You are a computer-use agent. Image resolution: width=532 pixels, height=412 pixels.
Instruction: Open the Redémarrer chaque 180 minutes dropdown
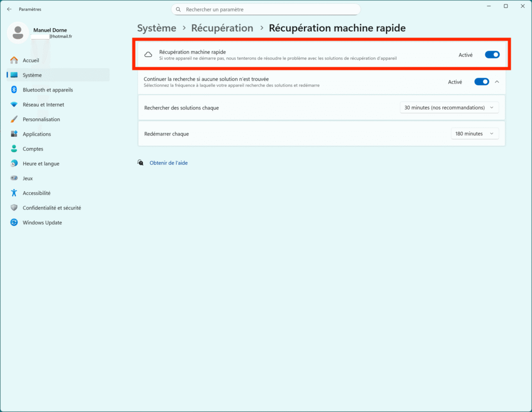tap(474, 134)
